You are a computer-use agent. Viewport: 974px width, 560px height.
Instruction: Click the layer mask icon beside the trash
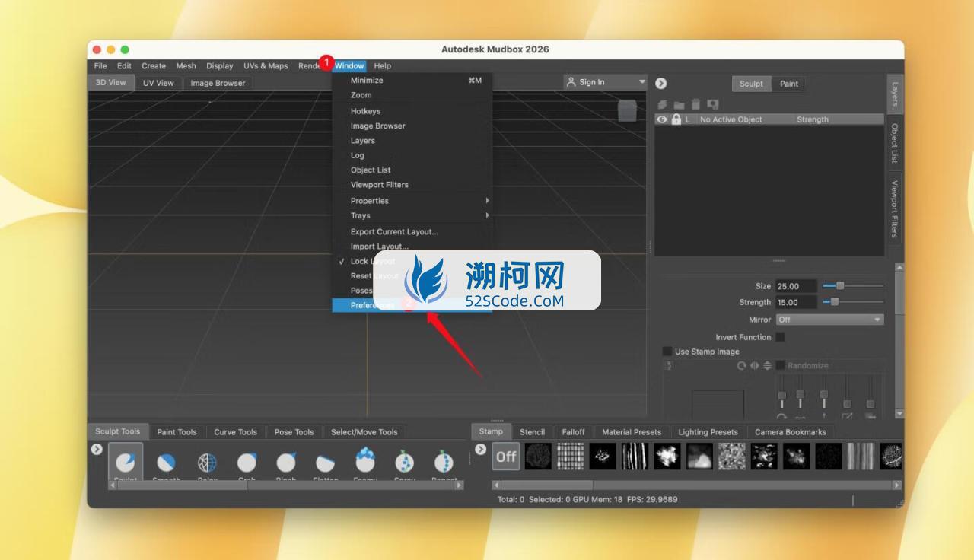712,104
